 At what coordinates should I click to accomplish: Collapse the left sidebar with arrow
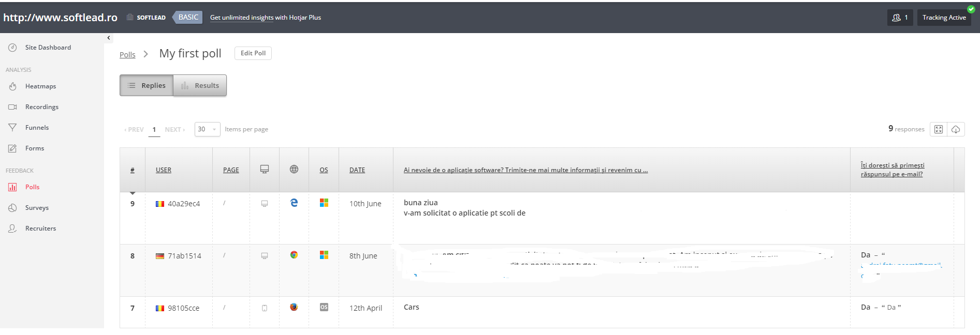109,38
